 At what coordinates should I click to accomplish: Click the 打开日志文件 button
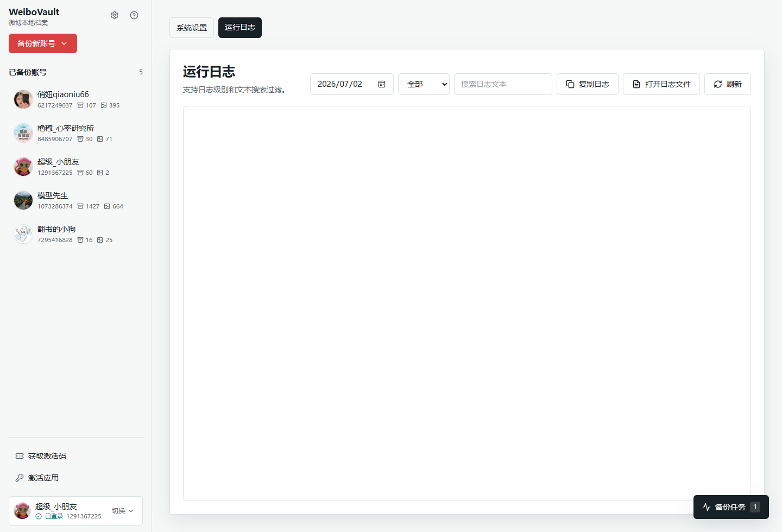[x=661, y=84]
